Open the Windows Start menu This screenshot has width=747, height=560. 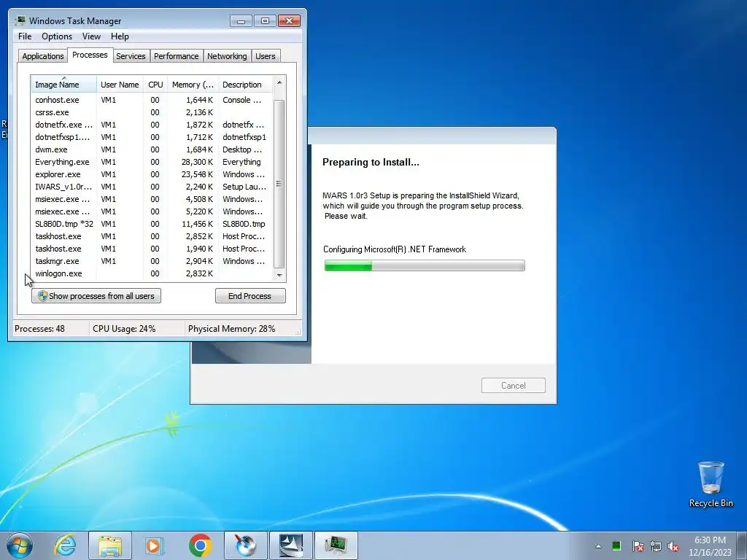pos(20,545)
